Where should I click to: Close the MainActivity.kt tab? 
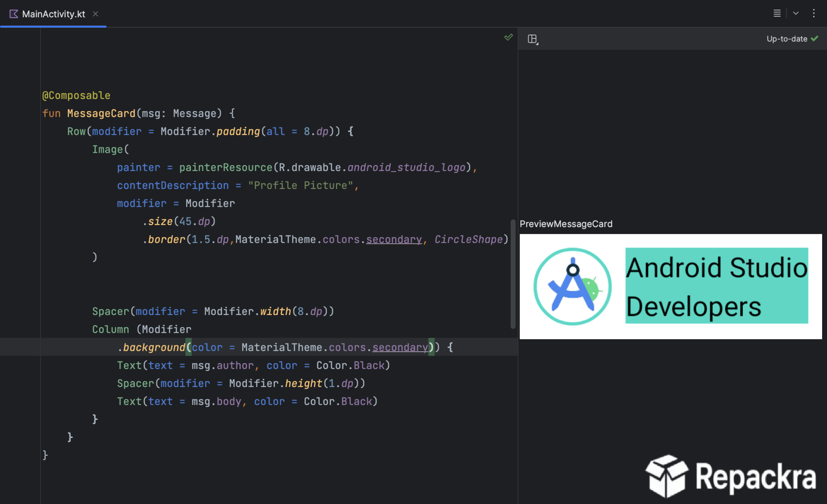95,14
